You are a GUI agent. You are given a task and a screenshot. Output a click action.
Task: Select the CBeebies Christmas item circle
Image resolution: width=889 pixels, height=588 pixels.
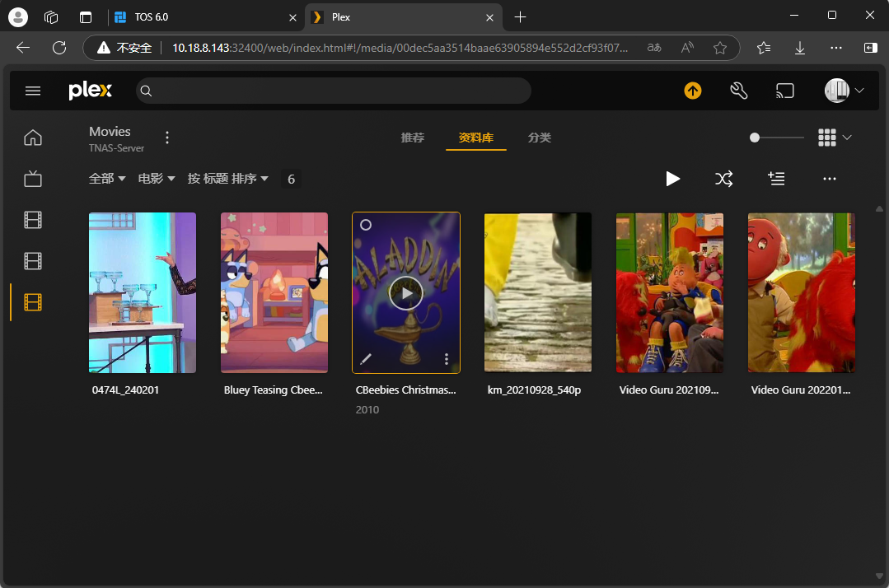pos(366,225)
